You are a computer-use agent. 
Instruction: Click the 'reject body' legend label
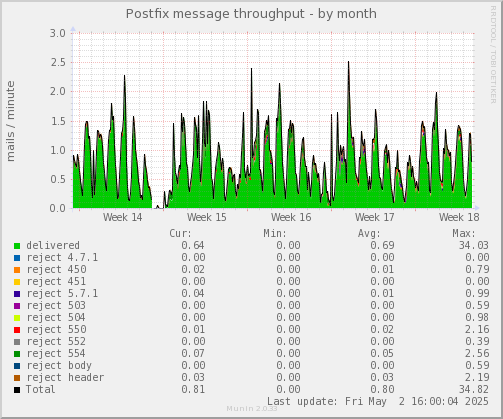coord(59,366)
